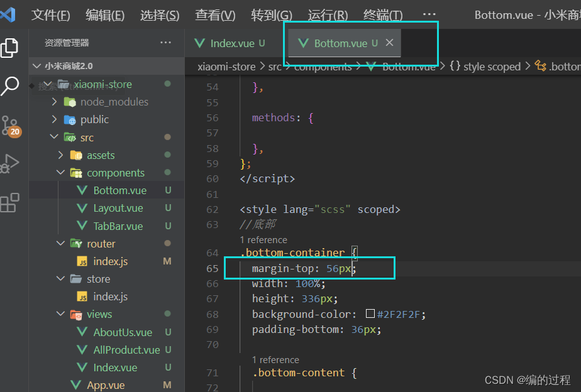The height and width of the screenshot is (392, 581).
Task: Click the 'methods: {' code line
Action: tap(283, 117)
